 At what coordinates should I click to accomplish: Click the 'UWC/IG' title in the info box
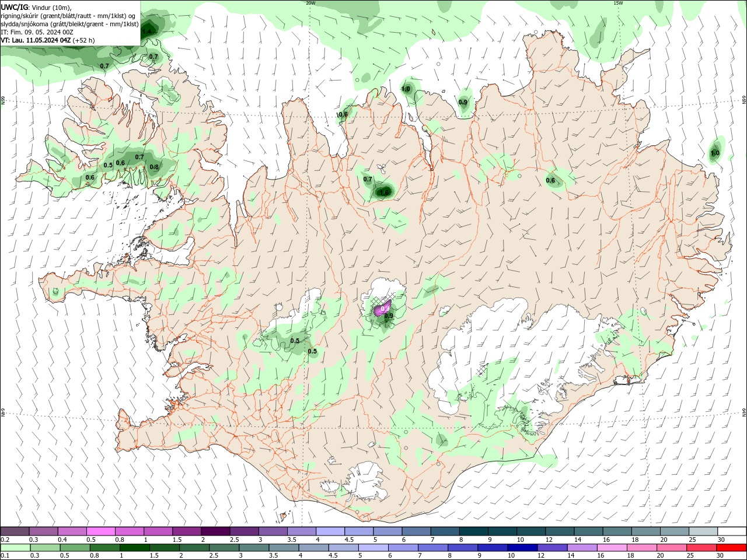point(14,6)
